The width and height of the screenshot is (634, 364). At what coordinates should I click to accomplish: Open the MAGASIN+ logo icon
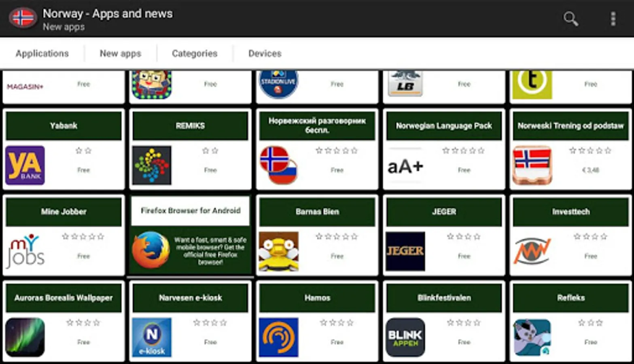click(25, 87)
